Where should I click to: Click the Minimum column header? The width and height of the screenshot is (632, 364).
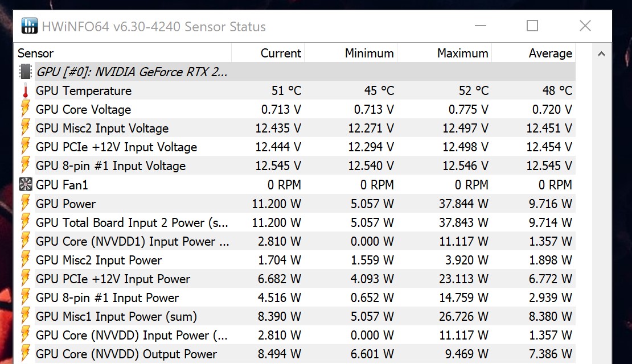coord(351,53)
